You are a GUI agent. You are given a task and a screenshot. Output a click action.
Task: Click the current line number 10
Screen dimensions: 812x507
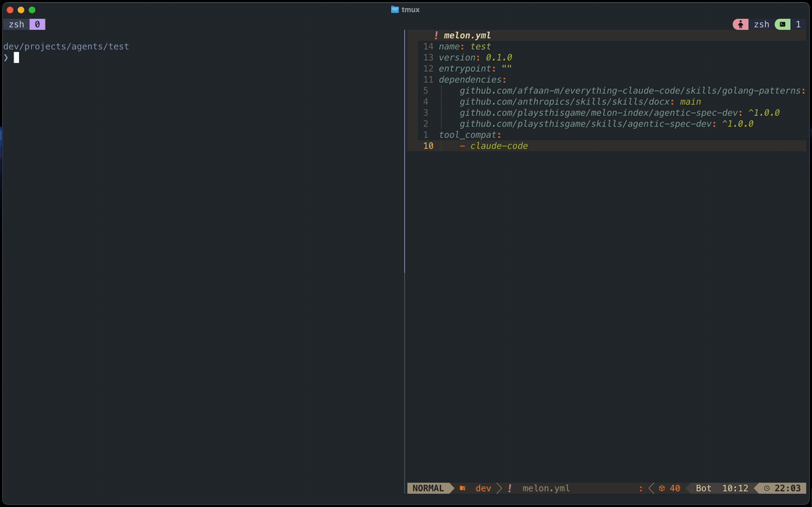pos(428,146)
